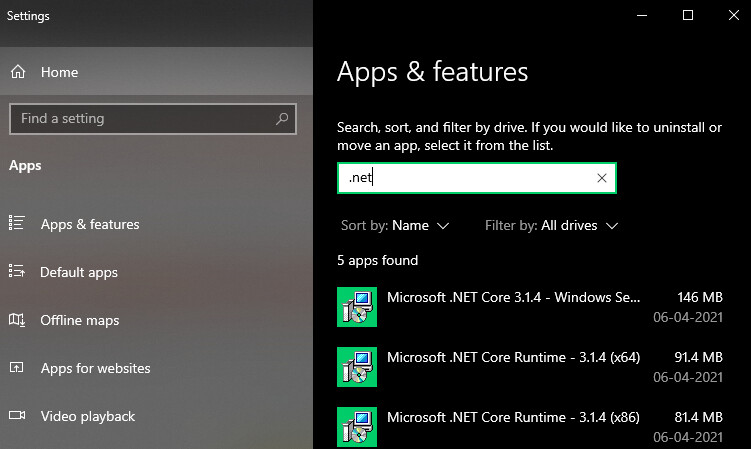Screen dimensions: 751x449
Task: Click the 81.4 MB size value
Action: [698, 417]
